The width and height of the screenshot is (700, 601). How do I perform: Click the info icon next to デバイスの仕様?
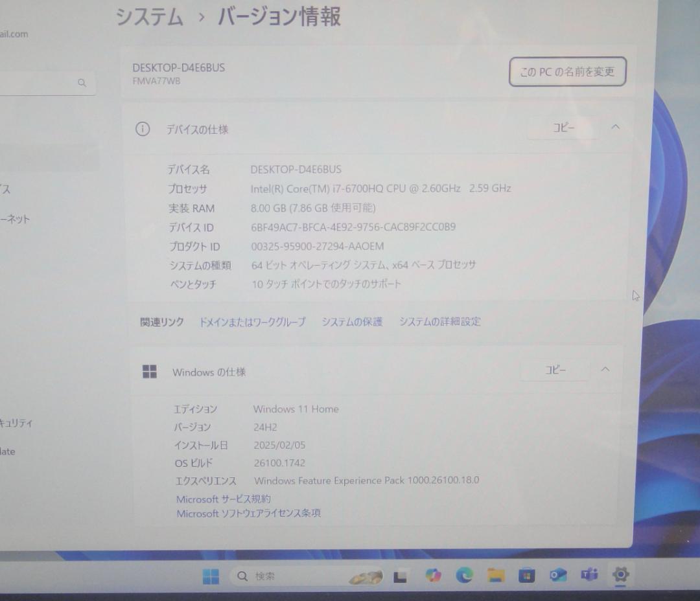(x=143, y=128)
